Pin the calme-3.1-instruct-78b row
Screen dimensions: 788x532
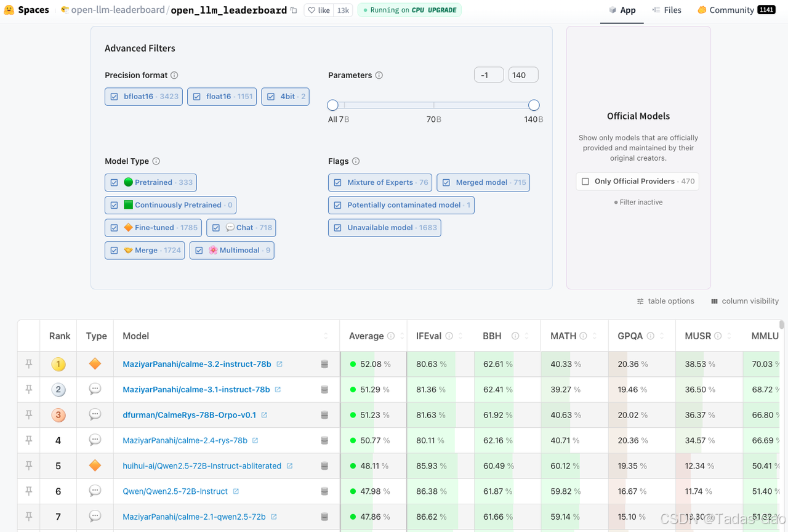[x=28, y=389]
